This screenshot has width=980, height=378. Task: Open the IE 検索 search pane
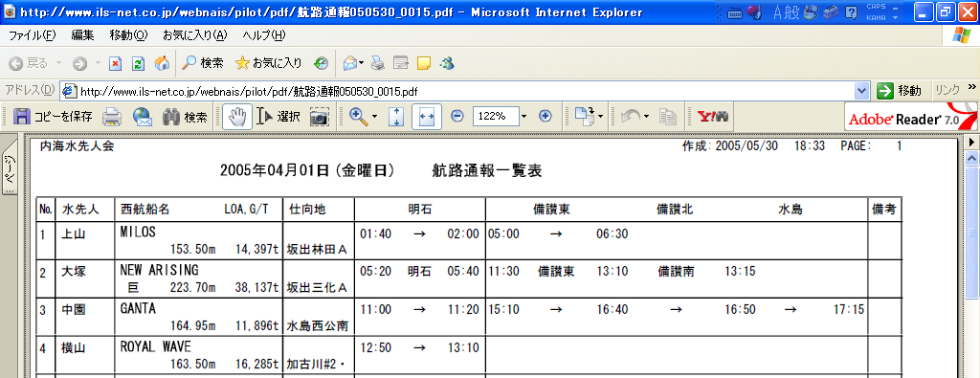203,63
